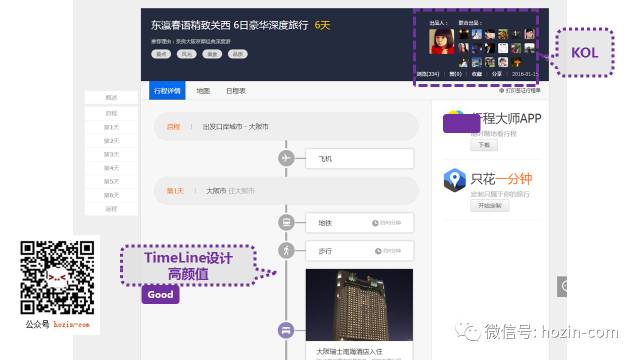
Task: Click the 分享 share link
Action: pos(497,74)
